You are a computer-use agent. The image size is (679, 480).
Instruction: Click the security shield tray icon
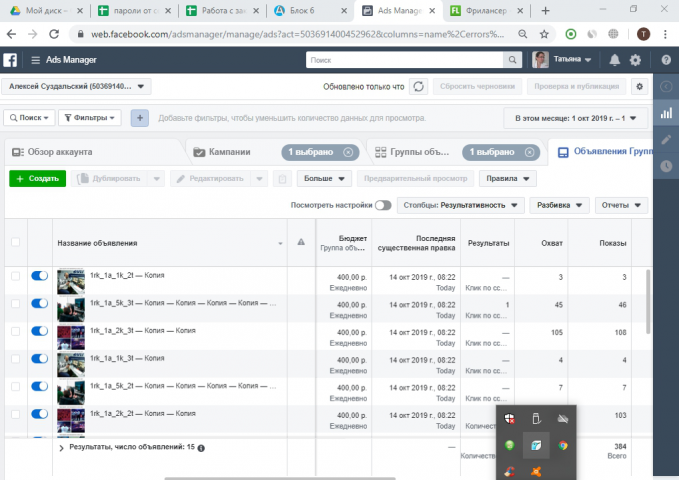click(x=510, y=418)
